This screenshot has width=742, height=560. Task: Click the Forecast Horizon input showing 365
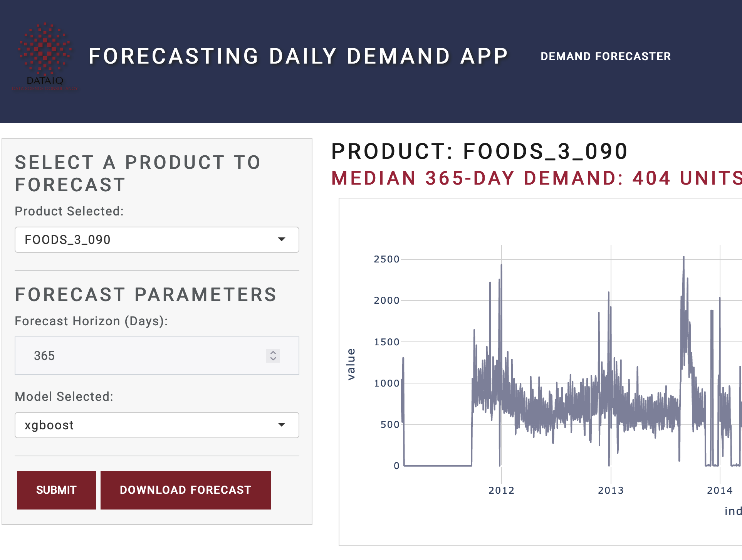(157, 356)
